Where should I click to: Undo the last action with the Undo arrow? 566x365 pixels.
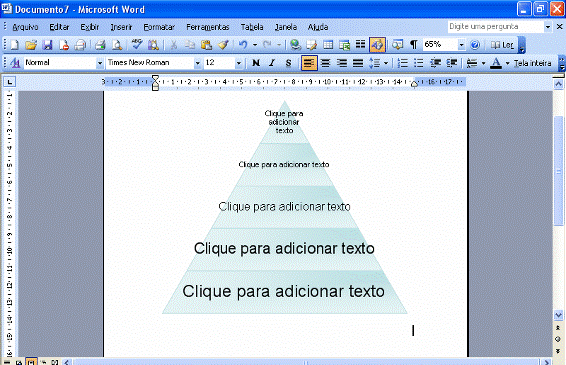tap(243, 45)
